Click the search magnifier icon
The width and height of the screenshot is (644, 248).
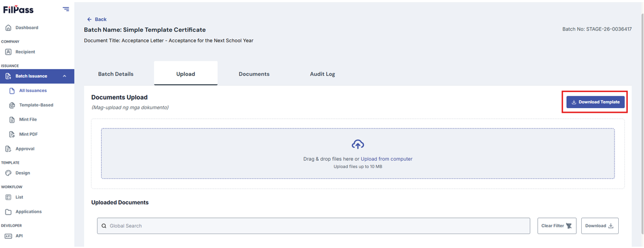(104, 226)
